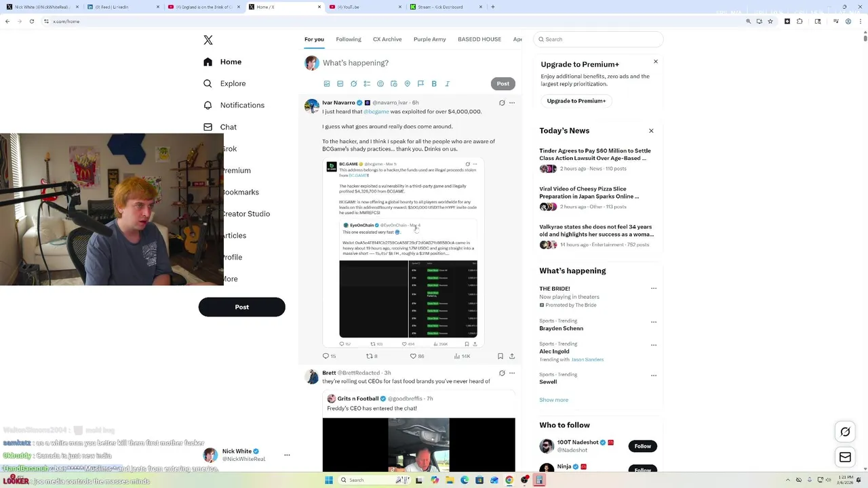This screenshot has width=868, height=488.
Task: Add a poll to the post
Action: point(367,83)
